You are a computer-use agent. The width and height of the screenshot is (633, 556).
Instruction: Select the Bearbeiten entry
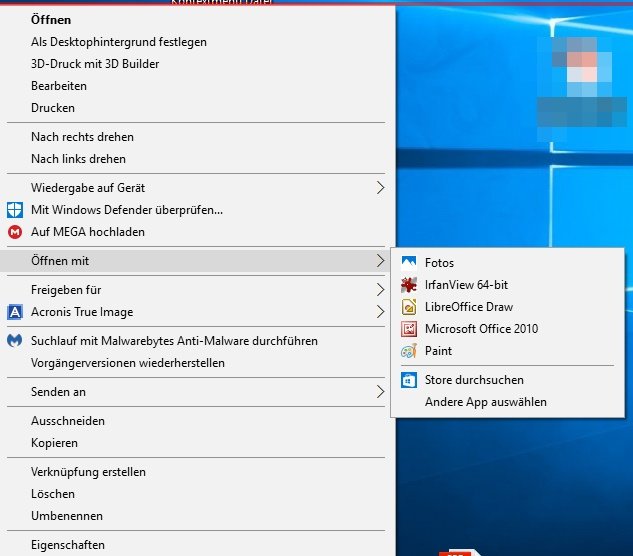(196, 86)
